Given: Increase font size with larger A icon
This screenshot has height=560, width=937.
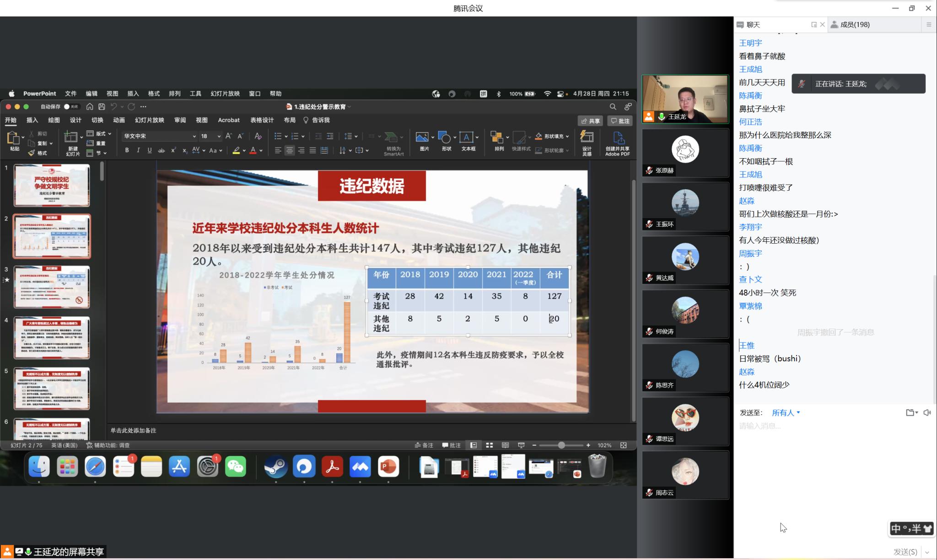Looking at the screenshot, I should [228, 136].
